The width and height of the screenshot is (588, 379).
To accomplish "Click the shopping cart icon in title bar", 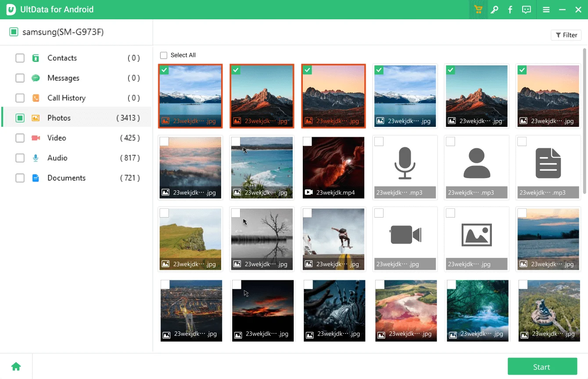I will (x=478, y=10).
